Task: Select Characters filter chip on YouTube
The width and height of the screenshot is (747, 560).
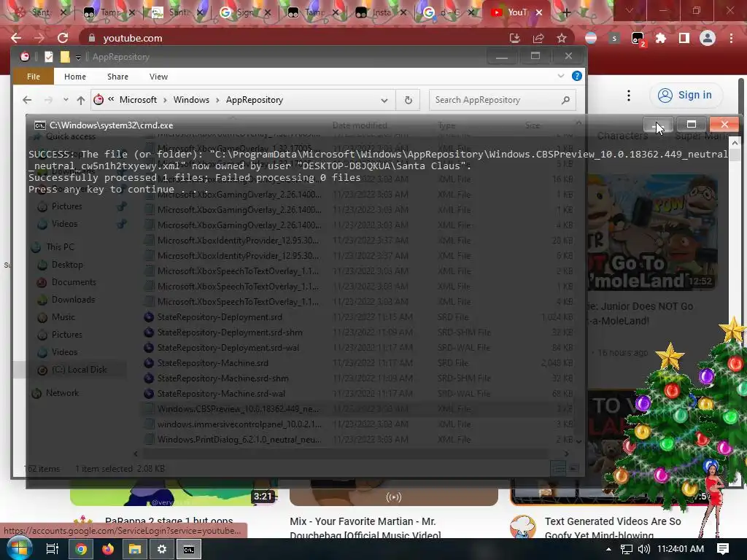Action: [x=622, y=136]
